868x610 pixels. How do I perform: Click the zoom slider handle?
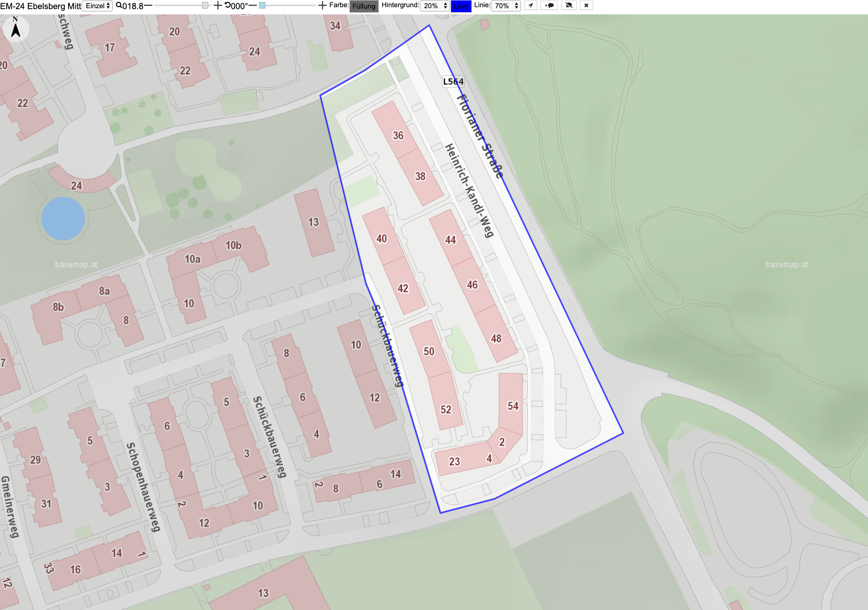click(x=205, y=5)
